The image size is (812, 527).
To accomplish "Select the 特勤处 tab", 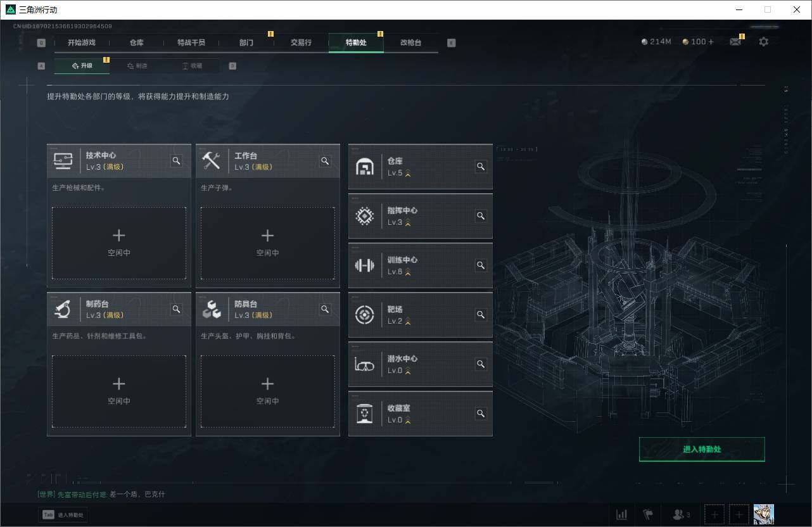I will (x=356, y=42).
